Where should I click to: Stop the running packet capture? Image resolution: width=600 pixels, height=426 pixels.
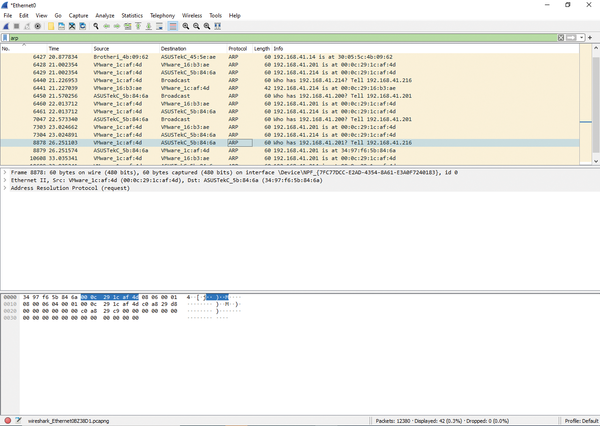point(16,26)
